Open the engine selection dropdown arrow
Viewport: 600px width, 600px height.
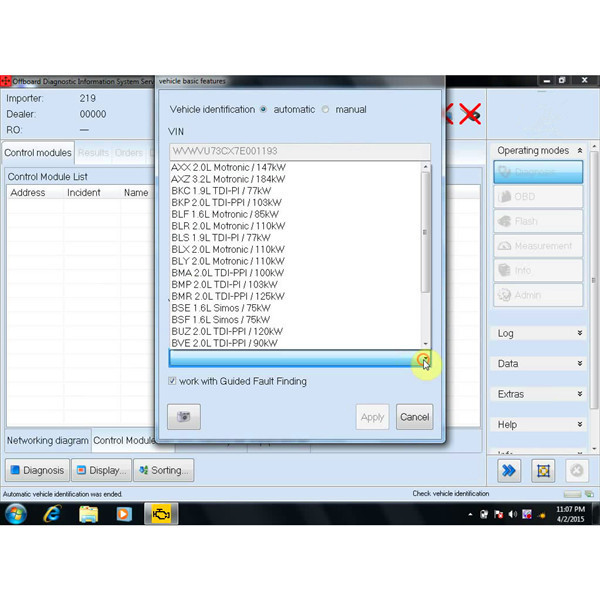click(x=423, y=359)
